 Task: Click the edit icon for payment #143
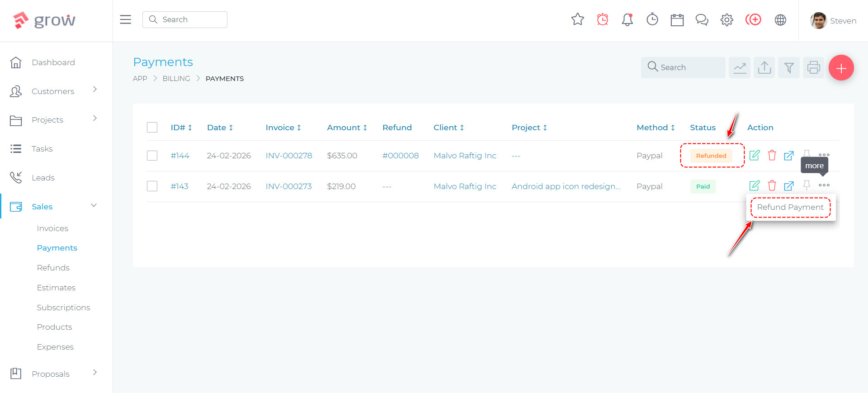click(x=754, y=185)
